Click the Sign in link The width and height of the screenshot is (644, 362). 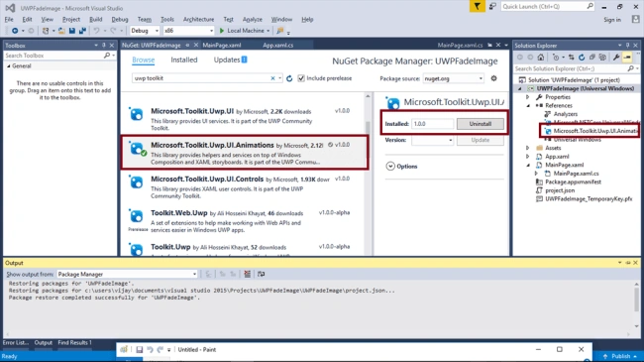coord(612,20)
